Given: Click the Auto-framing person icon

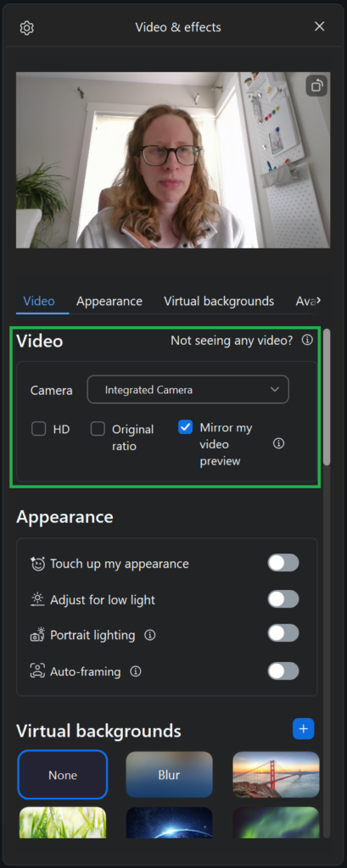Looking at the screenshot, I should 37,671.
